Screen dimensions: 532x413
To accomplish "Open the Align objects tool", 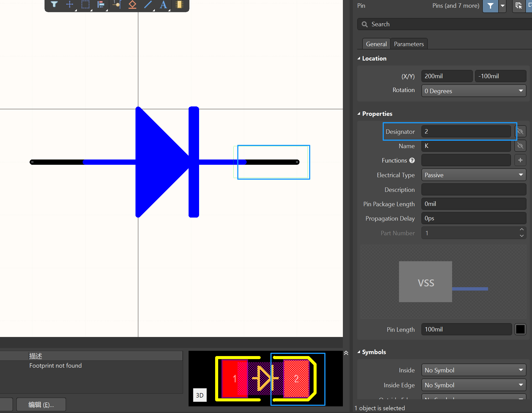I will 101,4.
